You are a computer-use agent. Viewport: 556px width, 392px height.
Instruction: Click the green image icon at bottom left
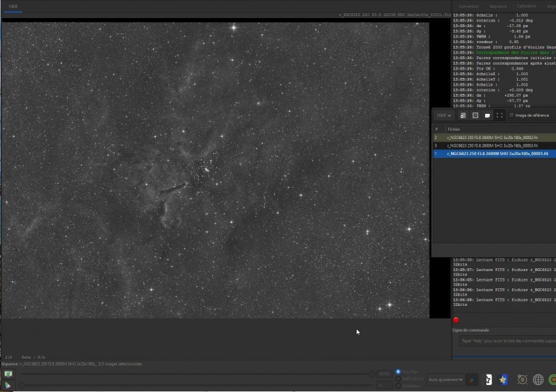click(8, 373)
